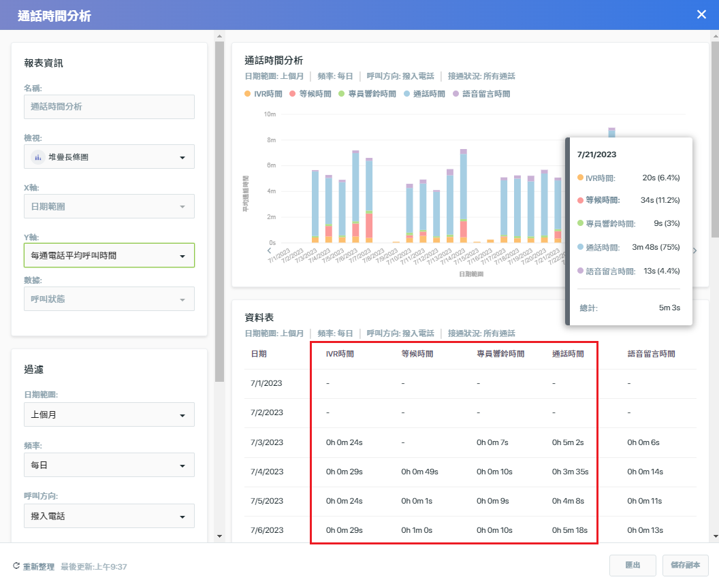Viewport: 719px width, 588px height.
Task: Click the 最後更新 timestamp text
Action: point(94,566)
